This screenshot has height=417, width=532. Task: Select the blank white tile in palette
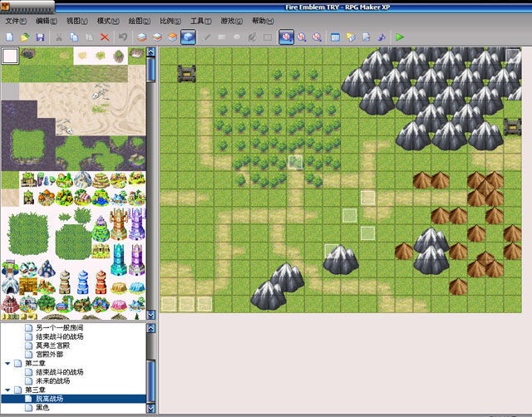(10, 56)
